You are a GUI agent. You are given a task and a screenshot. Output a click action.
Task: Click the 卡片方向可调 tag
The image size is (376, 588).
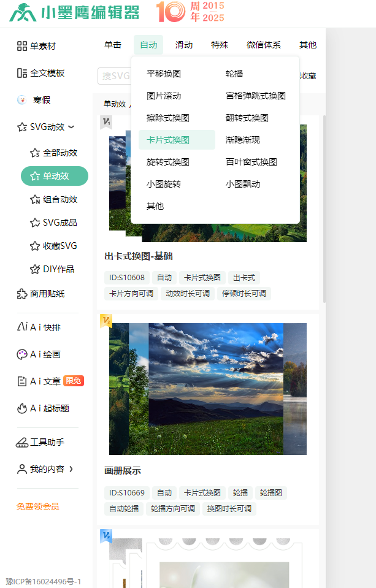click(131, 294)
